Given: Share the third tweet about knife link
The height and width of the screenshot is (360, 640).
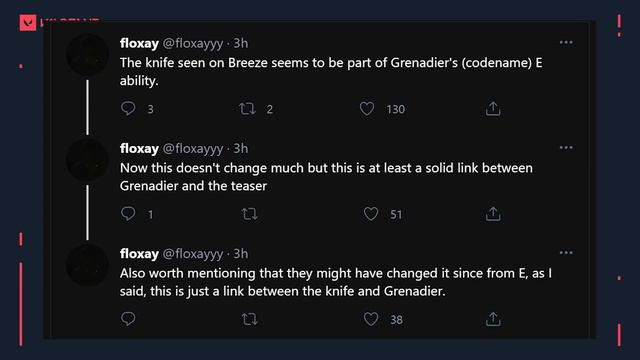Looking at the screenshot, I should point(493,319).
